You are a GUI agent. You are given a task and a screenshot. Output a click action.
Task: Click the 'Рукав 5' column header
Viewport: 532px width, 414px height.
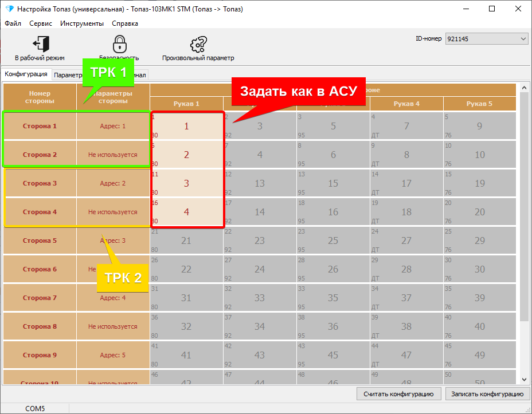click(479, 104)
